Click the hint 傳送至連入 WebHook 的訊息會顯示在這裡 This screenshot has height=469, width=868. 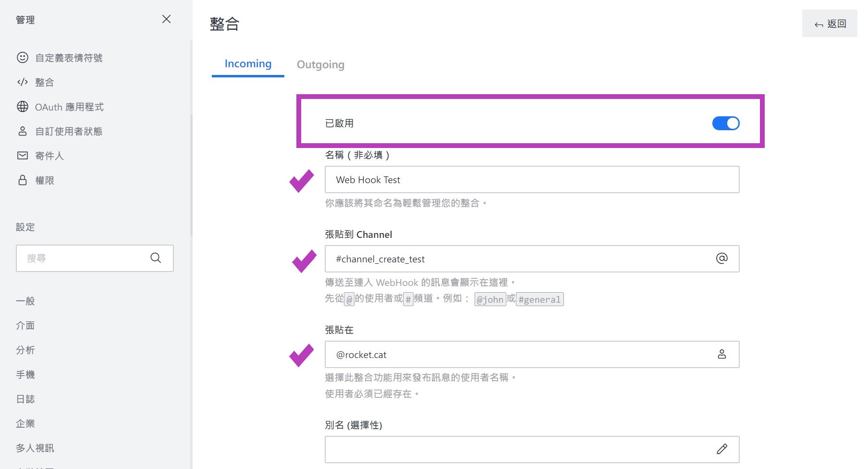(420, 283)
